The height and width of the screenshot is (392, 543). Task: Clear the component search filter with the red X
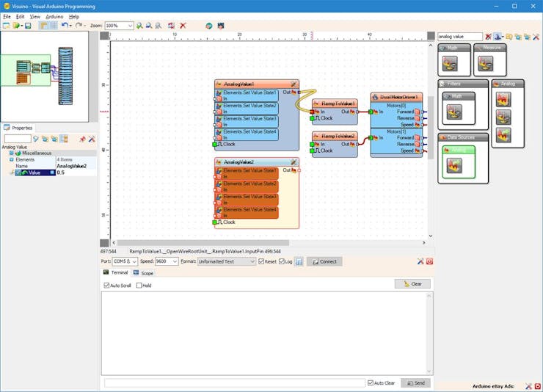(488, 37)
